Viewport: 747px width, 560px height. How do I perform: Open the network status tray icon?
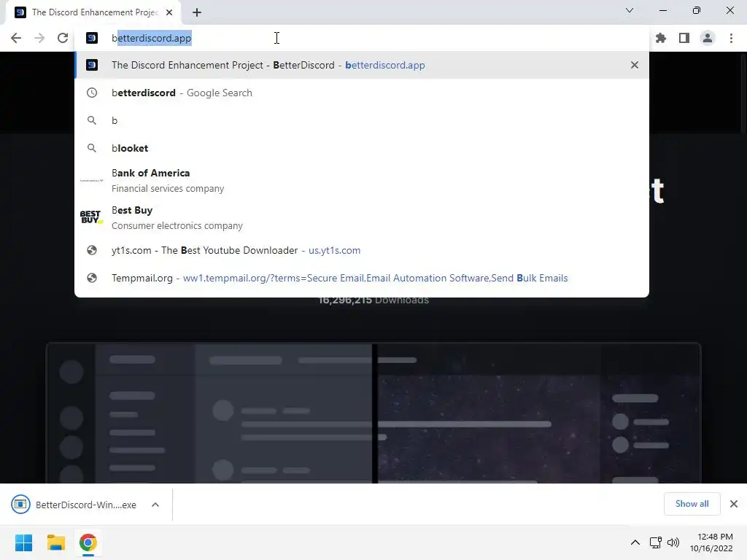(x=656, y=542)
